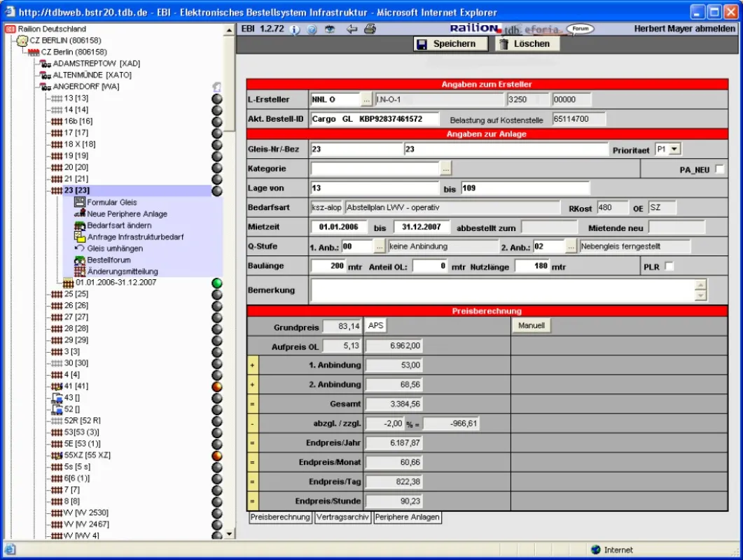743x560 pixels.
Task: Click the station icon for ALTENMÜNDE [XATO]
Action: coord(46,75)
